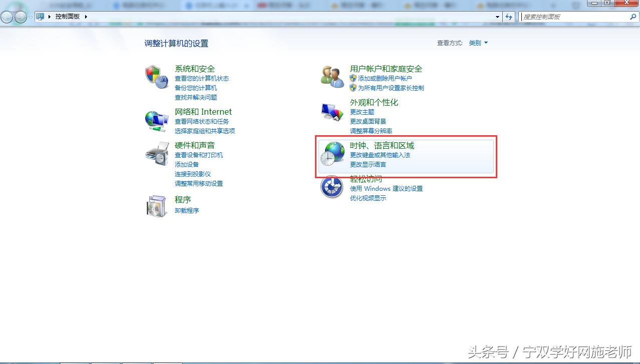
Task: Click the 轻松访问 accessibility icon
Action: tap(331, 186)
